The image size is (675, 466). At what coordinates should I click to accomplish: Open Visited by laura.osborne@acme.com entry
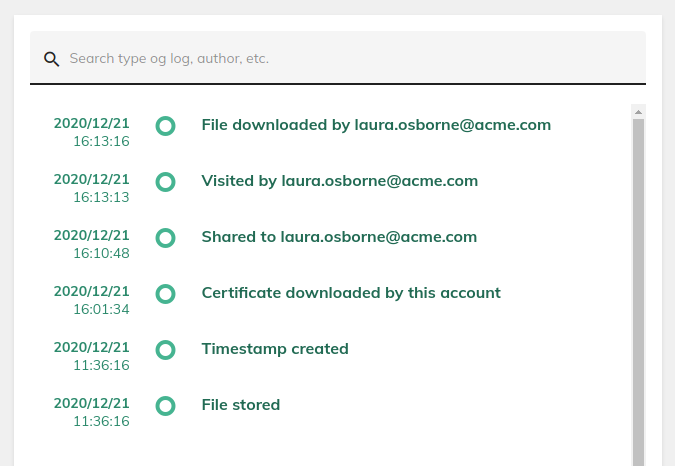339,181
